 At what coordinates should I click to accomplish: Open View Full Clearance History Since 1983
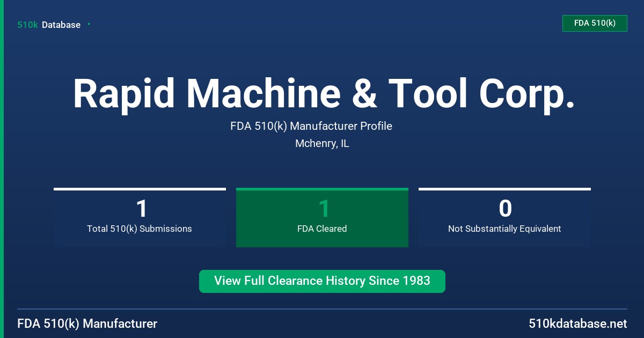coord(322,281)
